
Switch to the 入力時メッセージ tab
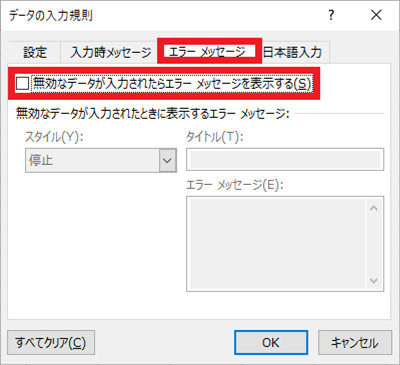point(110,52)
